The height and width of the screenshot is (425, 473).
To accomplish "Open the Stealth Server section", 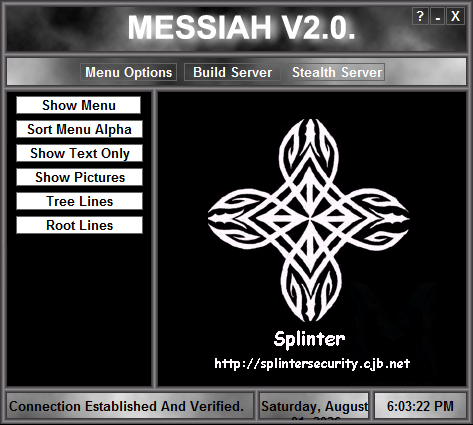I will tap(337, 72).
